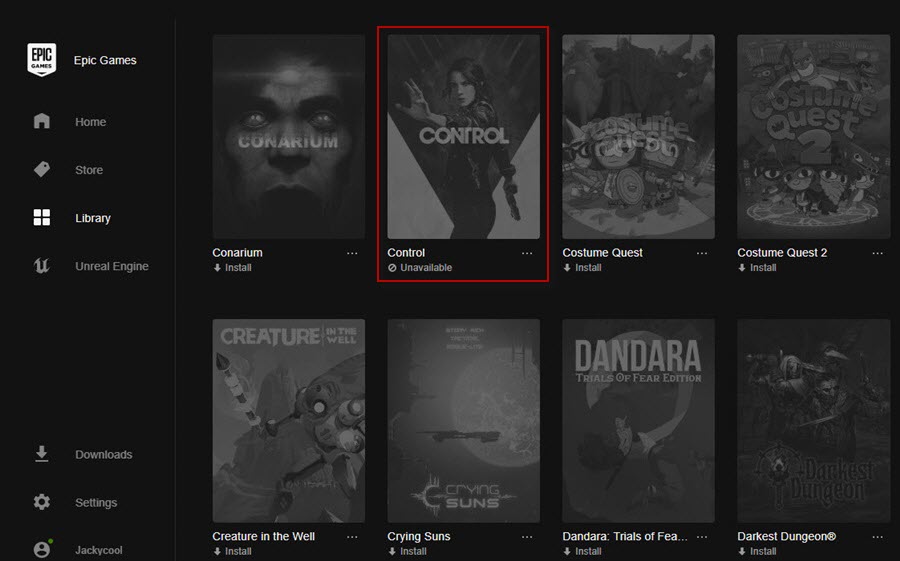Install Conarium from its Install link
900x561 pixels.
232,268
